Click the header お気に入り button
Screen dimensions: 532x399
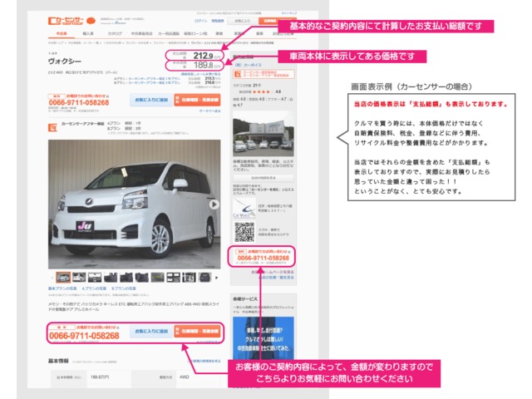(243, 21)
